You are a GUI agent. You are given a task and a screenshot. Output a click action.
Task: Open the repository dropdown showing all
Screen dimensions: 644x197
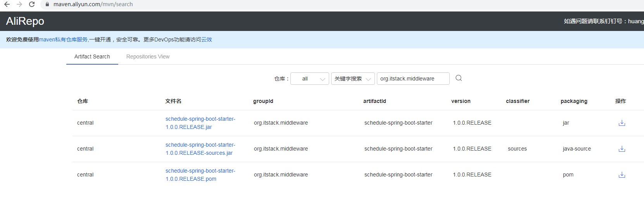(x=310, y=79)
